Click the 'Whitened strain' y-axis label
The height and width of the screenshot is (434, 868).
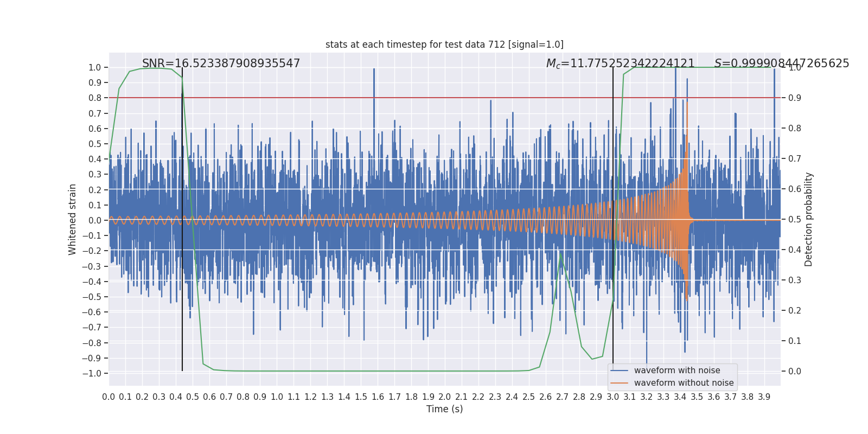pyautogui.click(x=73, y=219)
